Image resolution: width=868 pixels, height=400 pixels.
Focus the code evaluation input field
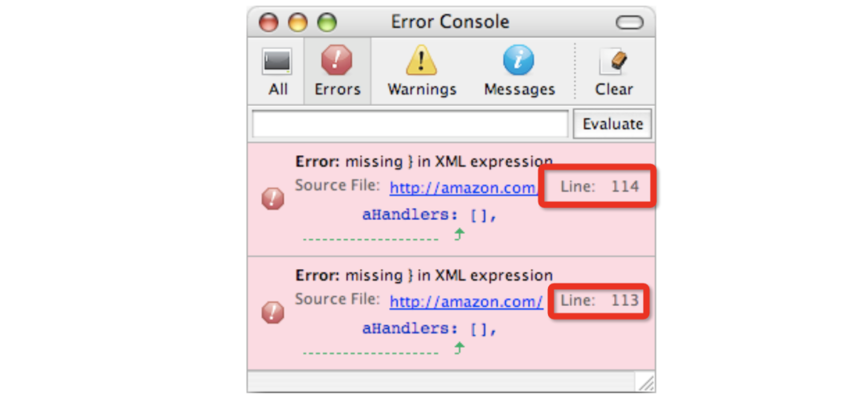(x=410, y=124)
